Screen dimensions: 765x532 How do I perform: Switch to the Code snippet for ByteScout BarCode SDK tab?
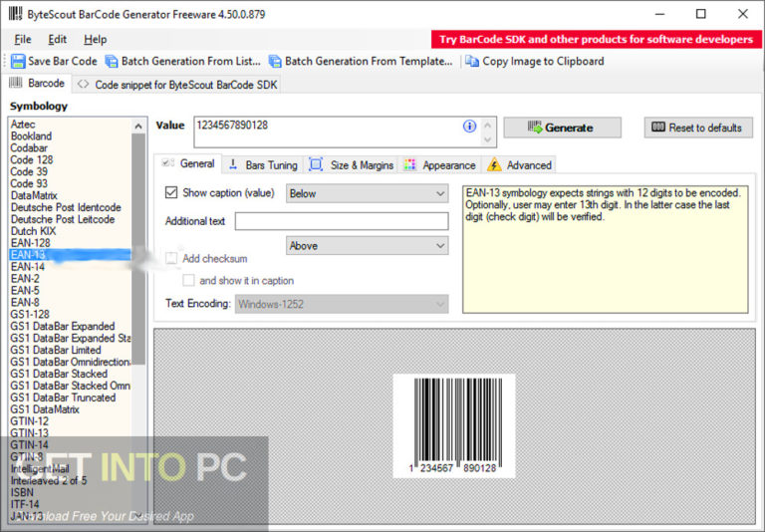(177, 85)
